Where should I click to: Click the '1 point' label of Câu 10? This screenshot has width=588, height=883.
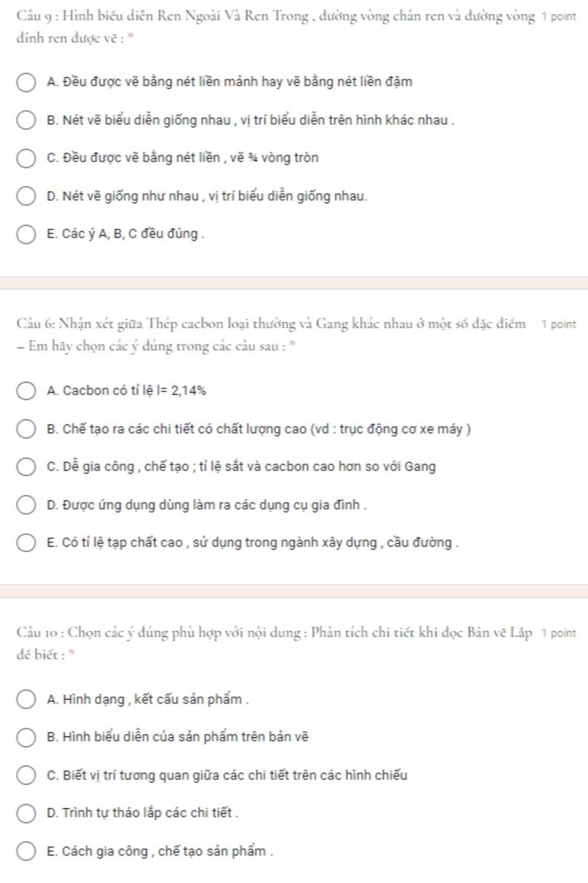point(558,633)
